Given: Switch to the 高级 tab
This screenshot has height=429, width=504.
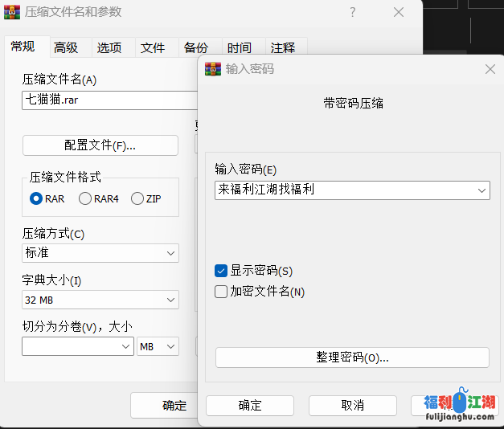Looking at the screenshot, I should tap(66, 47).
